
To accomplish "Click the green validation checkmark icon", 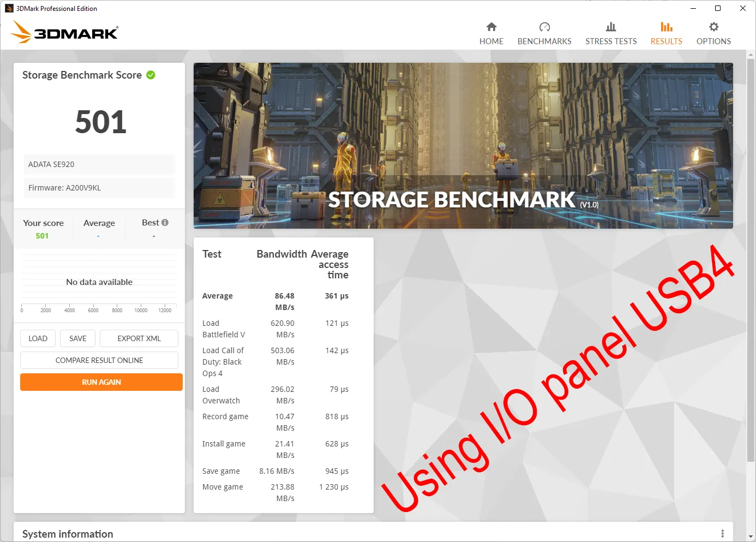I will click(151, 75).
